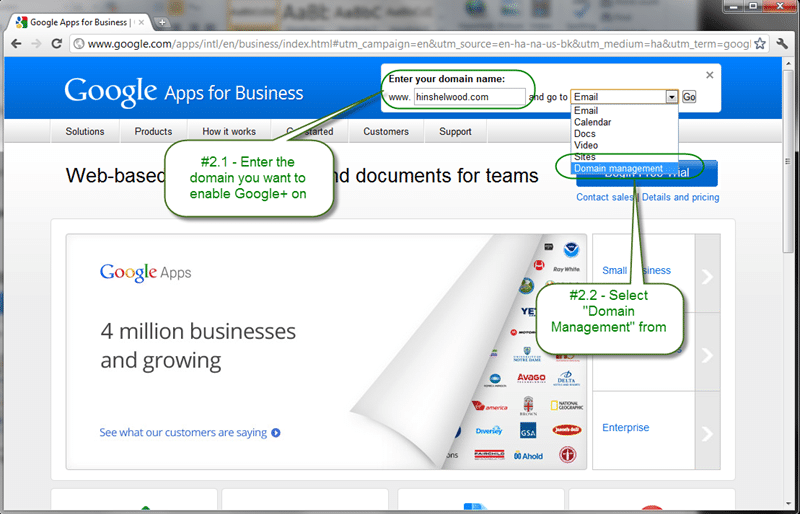
Task: Select Domain management in the dropdown
Action: [x=624, y=168]
